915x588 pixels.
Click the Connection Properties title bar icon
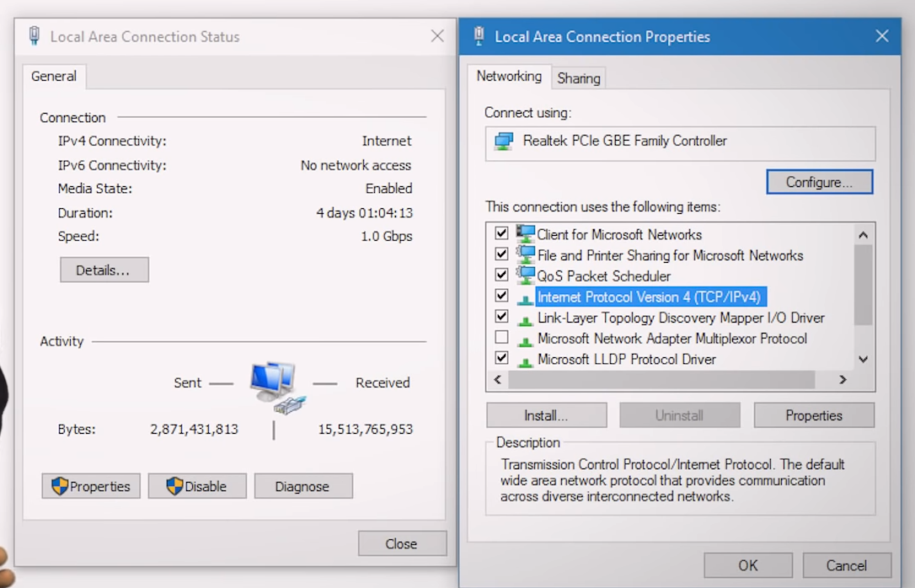(479, 35)
